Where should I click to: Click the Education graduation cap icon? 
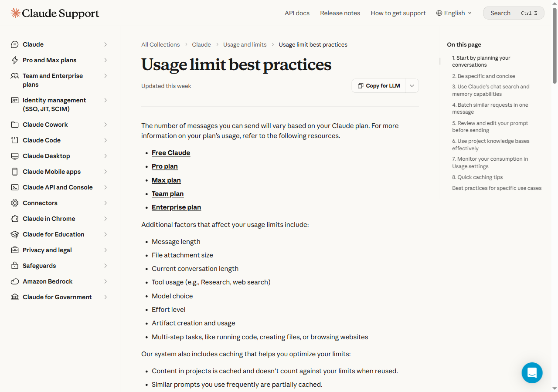[x=15, y=234]
